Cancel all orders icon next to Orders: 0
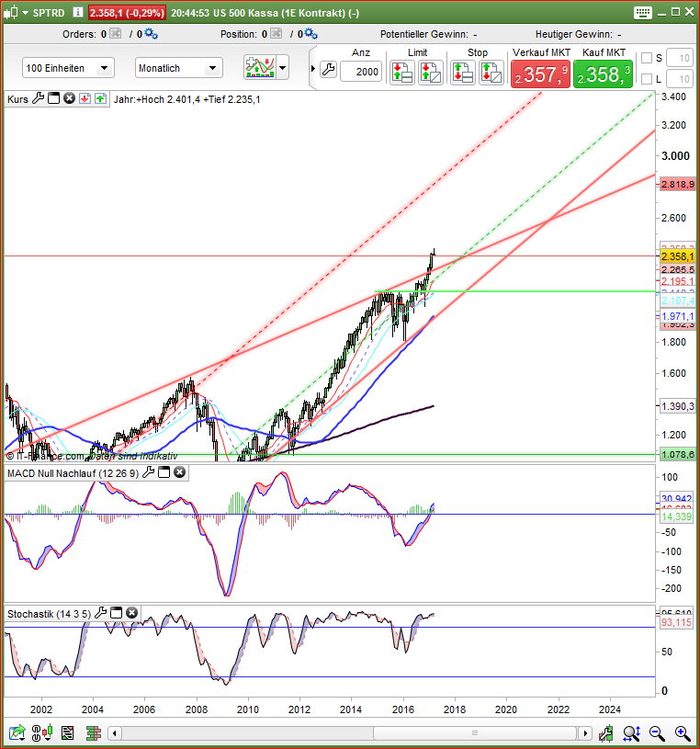This screenshot has width=700, height=749. pos(115,33)
